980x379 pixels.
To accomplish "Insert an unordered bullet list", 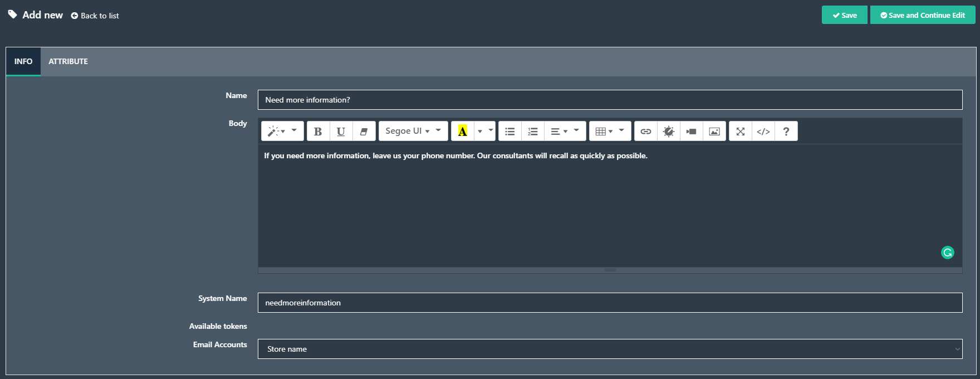I will pyautogui.click(x=509, y=131).
